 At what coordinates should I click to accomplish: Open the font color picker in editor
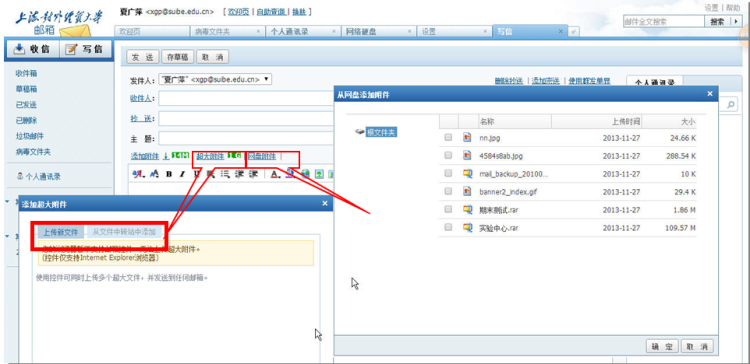275,174
